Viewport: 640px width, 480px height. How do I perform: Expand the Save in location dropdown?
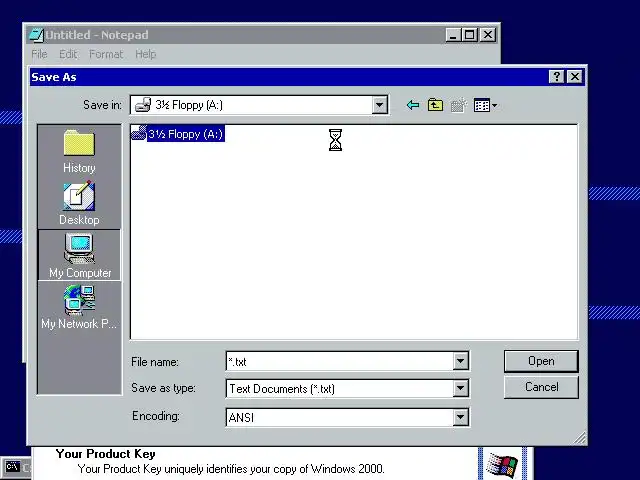379,105
